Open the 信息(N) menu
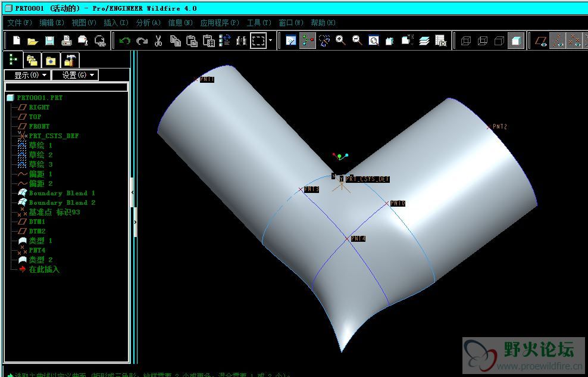This screenshot has width=588, height=377. (x=180, y=23)
